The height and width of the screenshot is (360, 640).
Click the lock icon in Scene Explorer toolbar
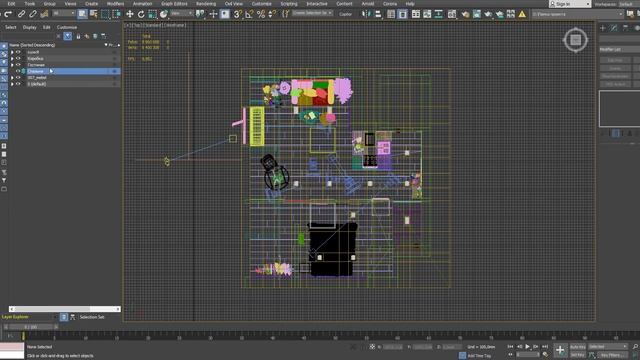pos(78,36)
